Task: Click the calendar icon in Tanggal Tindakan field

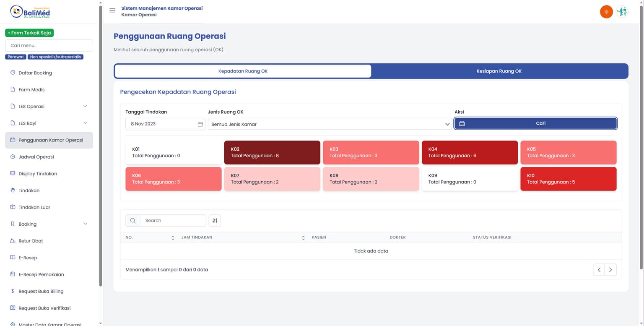Action: pyautogui.click(x=200, y=124)
